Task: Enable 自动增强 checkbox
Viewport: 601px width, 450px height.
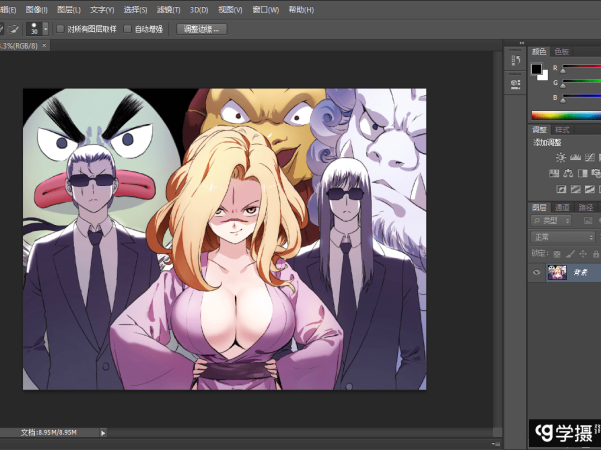Action: pos(128,29)
